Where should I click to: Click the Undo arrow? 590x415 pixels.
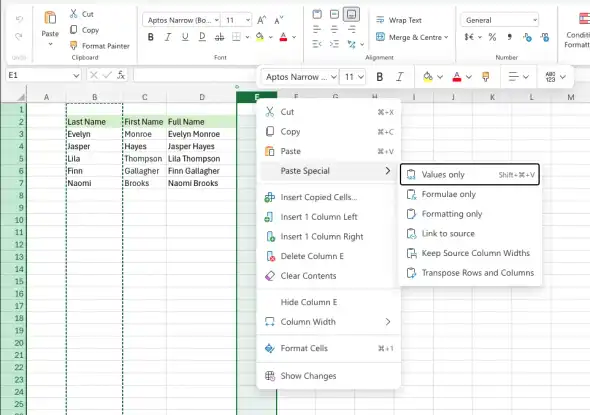[x=19, y=19]
